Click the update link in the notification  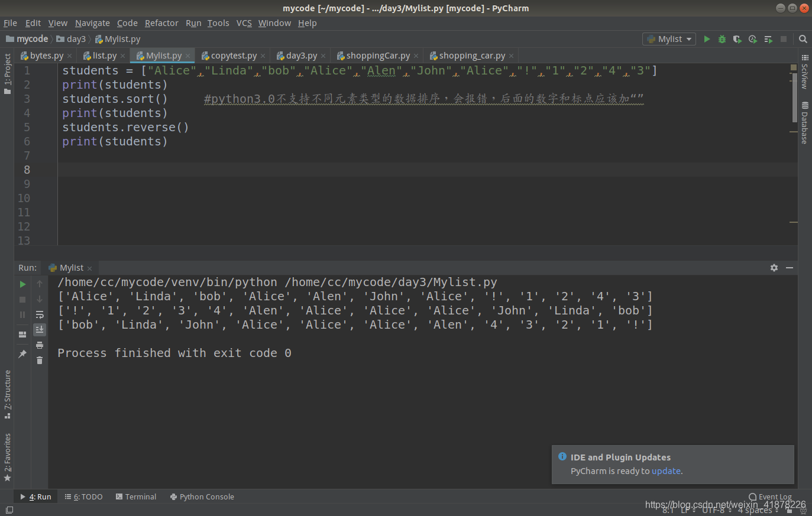666,471
